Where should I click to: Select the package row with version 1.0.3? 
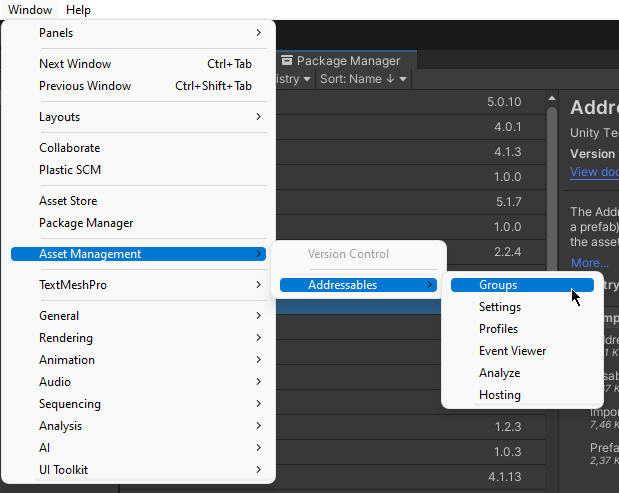click(x=411, y=452)
